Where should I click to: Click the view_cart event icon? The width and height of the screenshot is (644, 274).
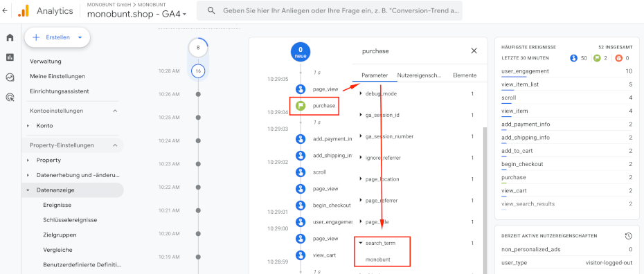pyautogui.click(x=301, y=255)
